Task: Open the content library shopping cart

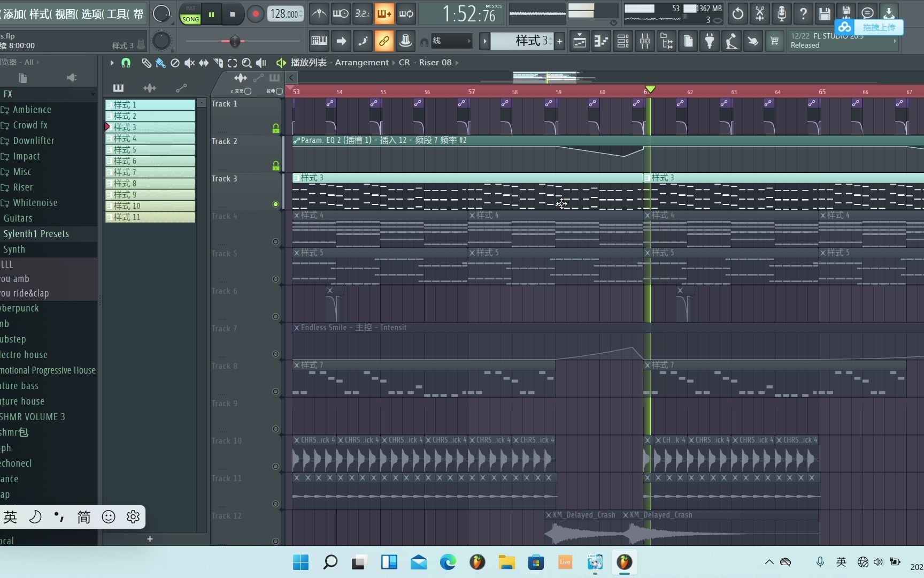Action: click(x=774, y=41)
